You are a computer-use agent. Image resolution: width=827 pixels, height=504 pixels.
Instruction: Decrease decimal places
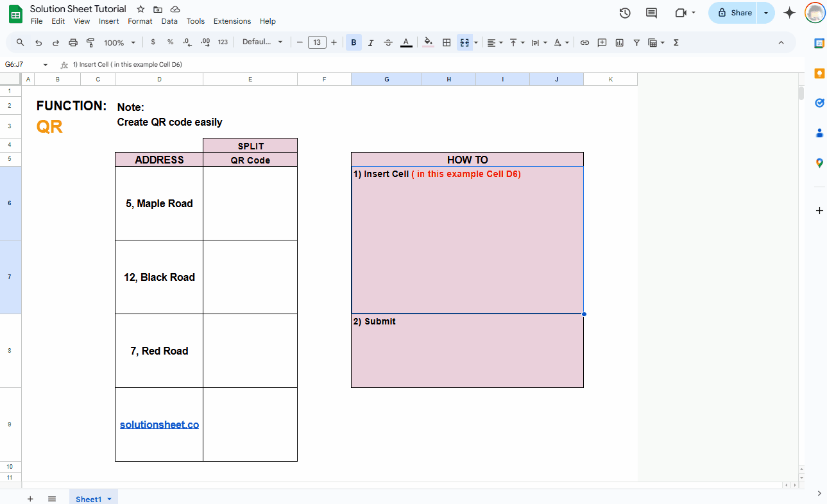(x=187, y=42)
